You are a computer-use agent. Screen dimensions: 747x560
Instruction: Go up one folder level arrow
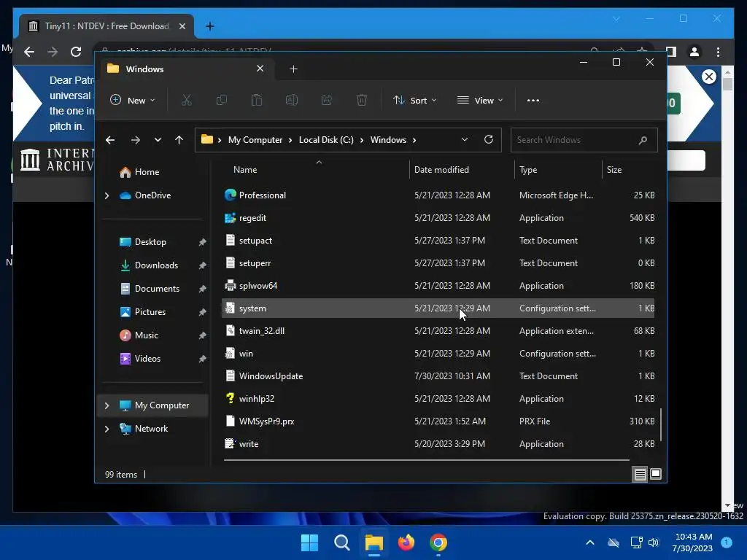point(179,140)
